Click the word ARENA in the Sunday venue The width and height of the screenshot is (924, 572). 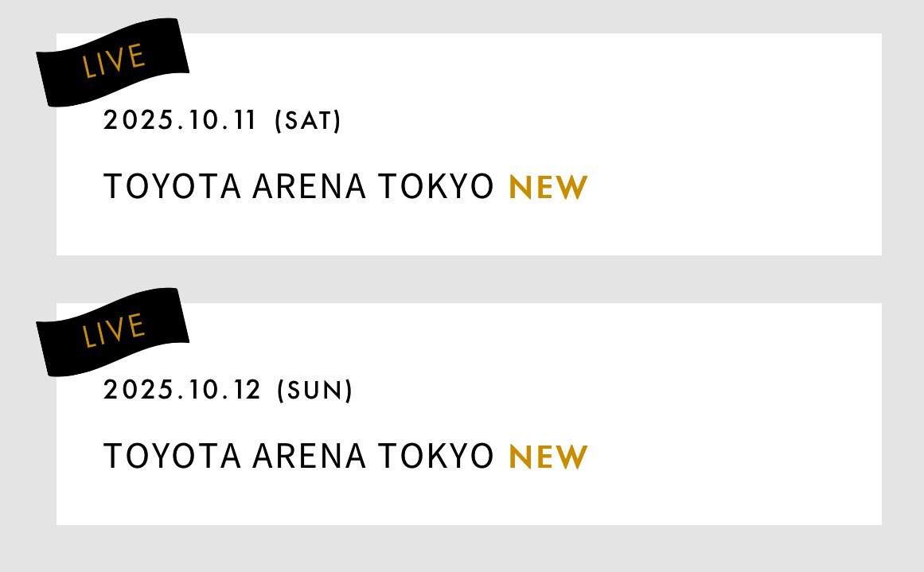310,456
